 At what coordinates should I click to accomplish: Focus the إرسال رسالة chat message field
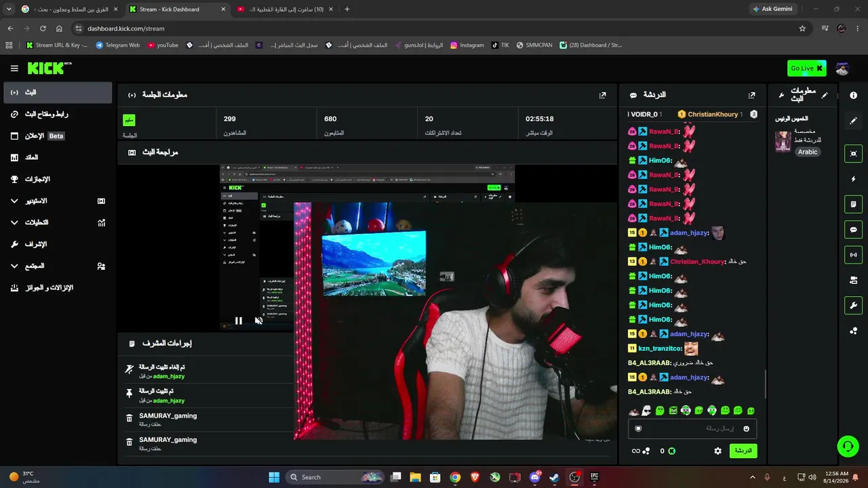tap(692, 428)
